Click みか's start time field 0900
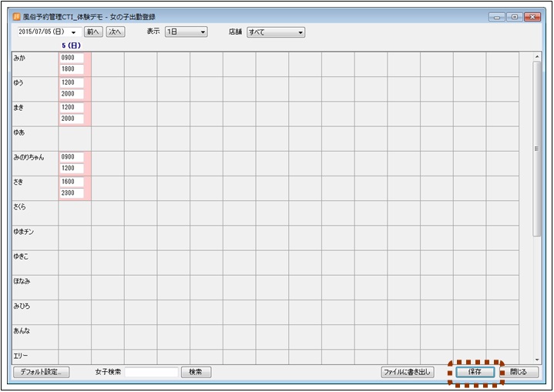Viewport: 554px width, 392px height. click(x=71, y=57)
